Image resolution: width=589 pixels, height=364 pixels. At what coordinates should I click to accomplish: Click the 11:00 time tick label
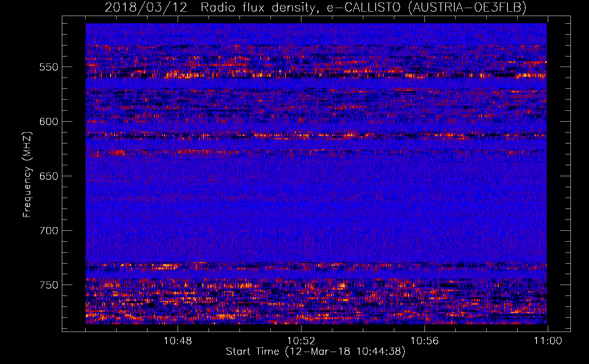coord(548,341)
